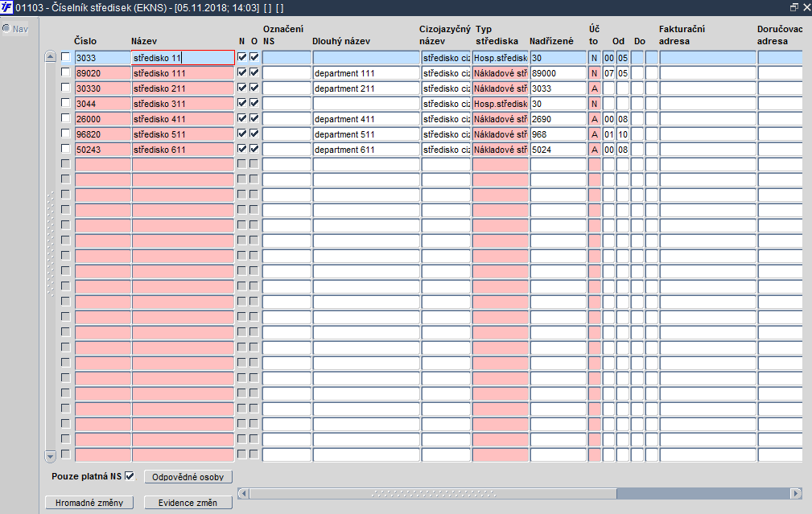Image resolution: width=812 pixels, height=514 pixels.
Task: Click empty Označení NS field for row 3033
Action: 286,58
